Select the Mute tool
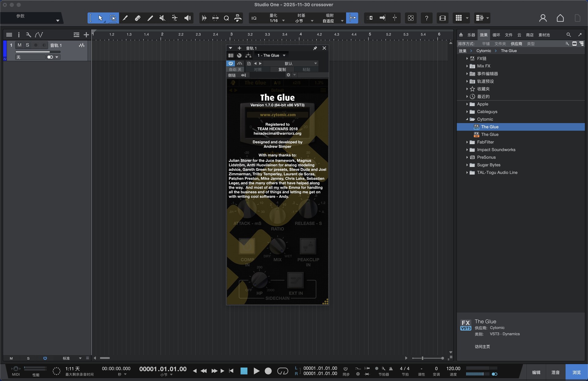Image resolution: width=588 pixels, height=381 pixels. coord(162,18)
